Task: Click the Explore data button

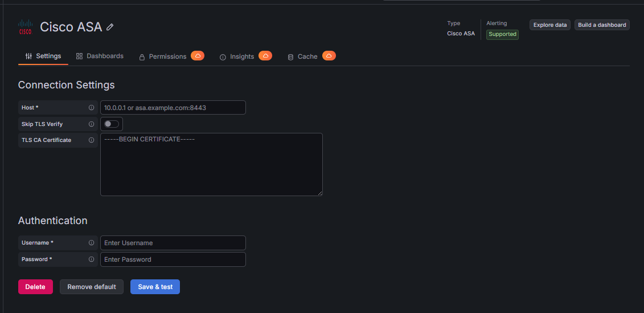Action: pos(550,25)
